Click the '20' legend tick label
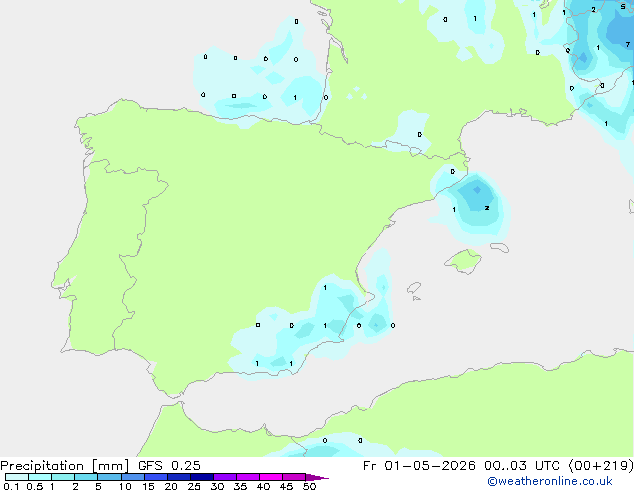Image resolution: width=634 pixels, height=490 pixels. click(171, 486)
